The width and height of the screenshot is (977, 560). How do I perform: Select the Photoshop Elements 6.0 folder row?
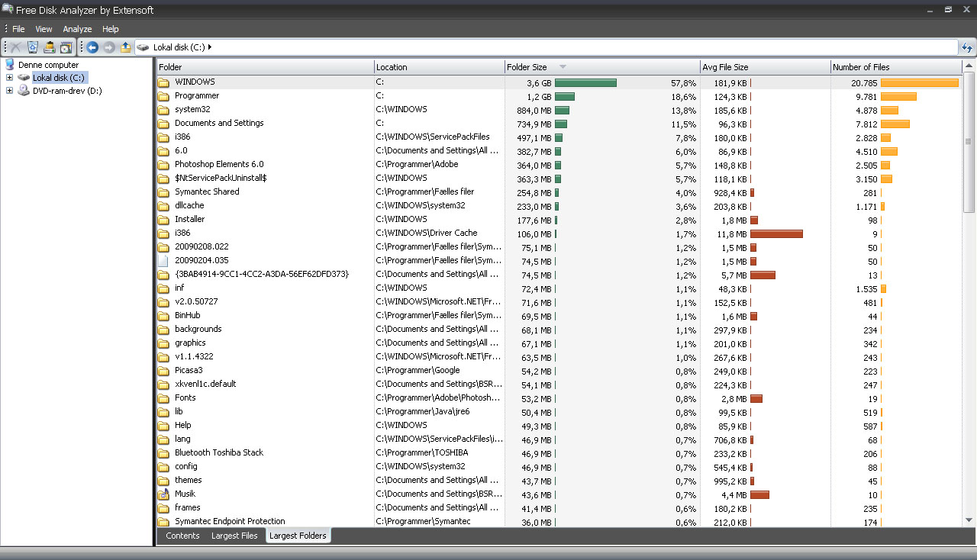pyautogui.click(x=219, y=164)
